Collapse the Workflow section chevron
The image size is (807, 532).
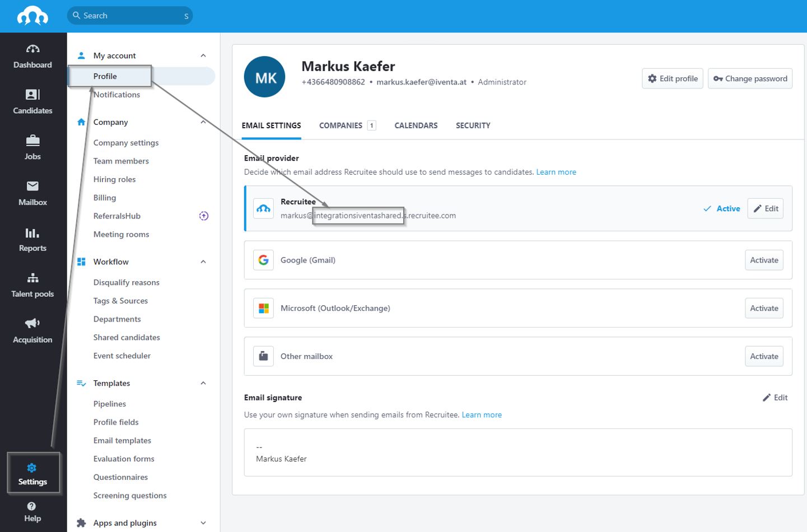pyautogui.click(x=203, y=262)
